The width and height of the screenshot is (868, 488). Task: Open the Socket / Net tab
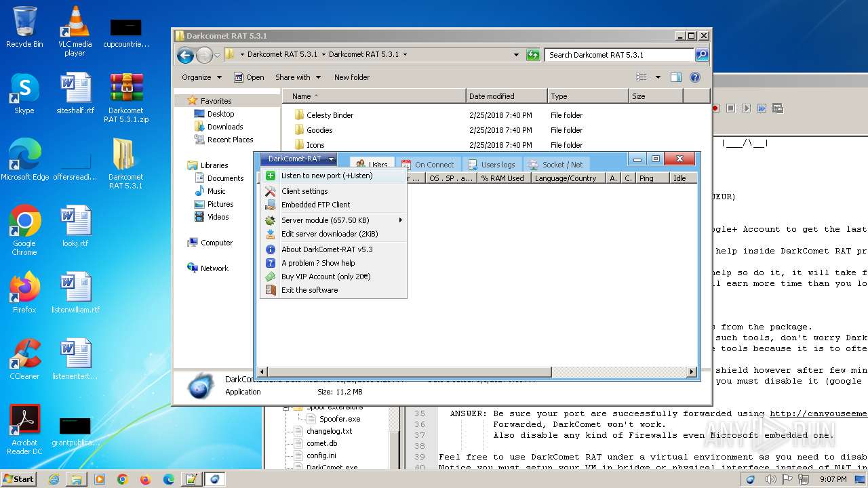(556, 165)
